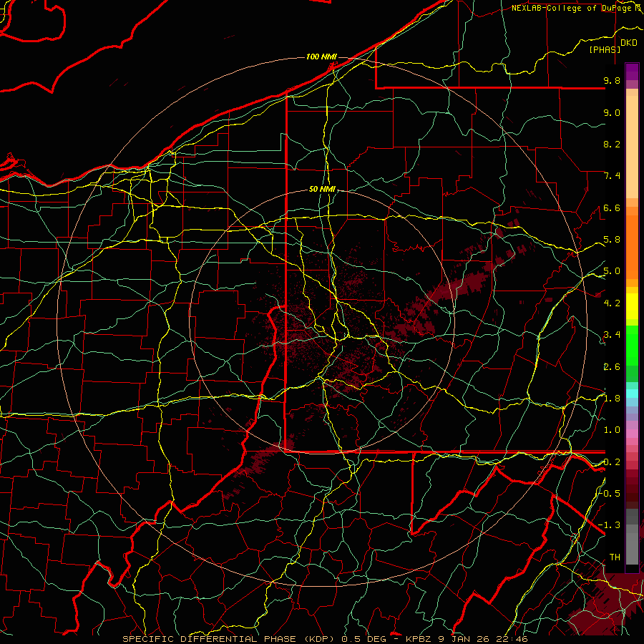Pick the yellow color band near 4.2
Screen dimensions: 644x644
pos(632,306)
